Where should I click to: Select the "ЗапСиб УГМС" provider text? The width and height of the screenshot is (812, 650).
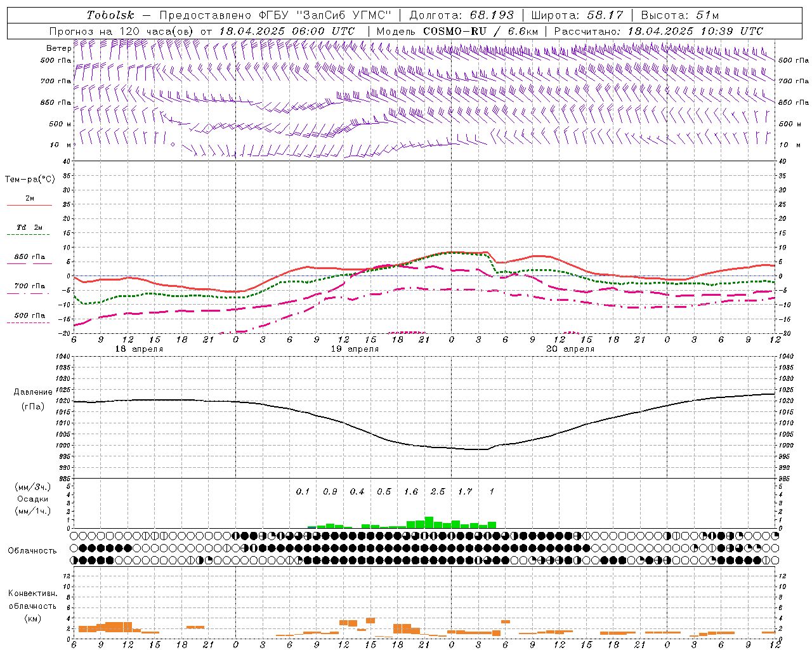(x=344, y=15)
